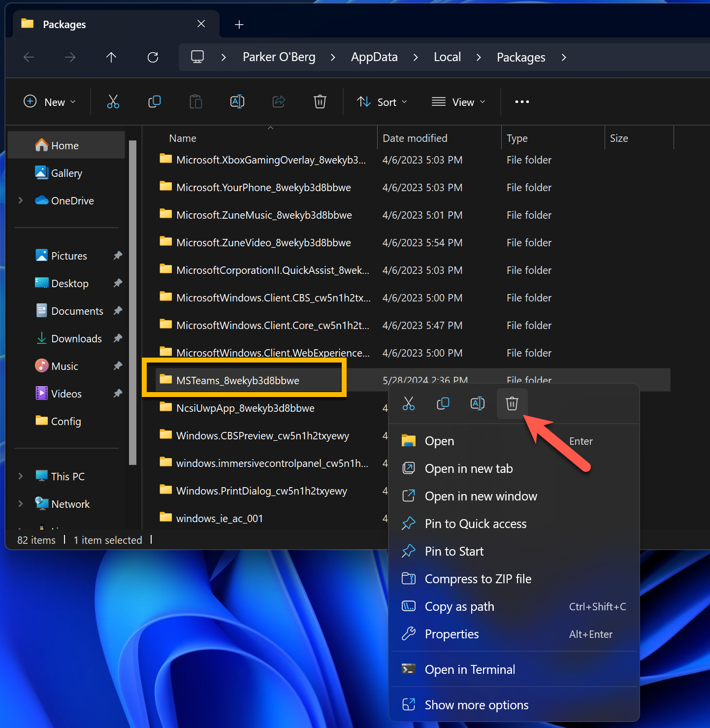Select Open in the context menu
The image size is (710, 728).
tap(514, 441)
